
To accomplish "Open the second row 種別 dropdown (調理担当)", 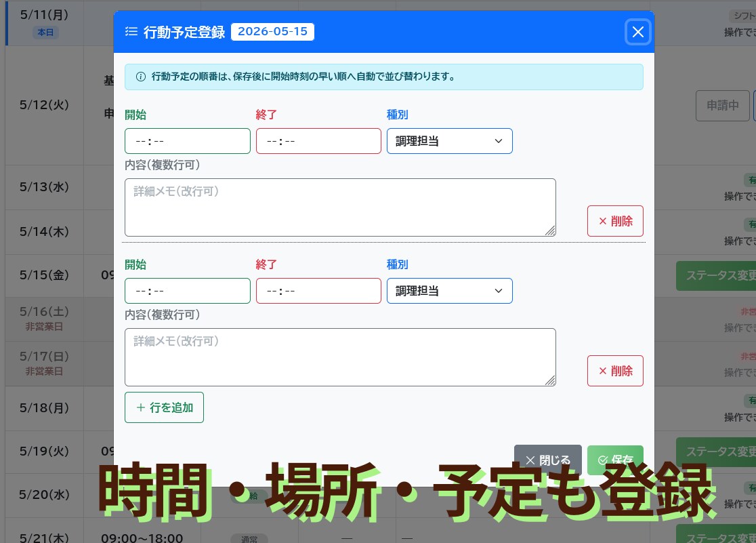I will 449,291.
